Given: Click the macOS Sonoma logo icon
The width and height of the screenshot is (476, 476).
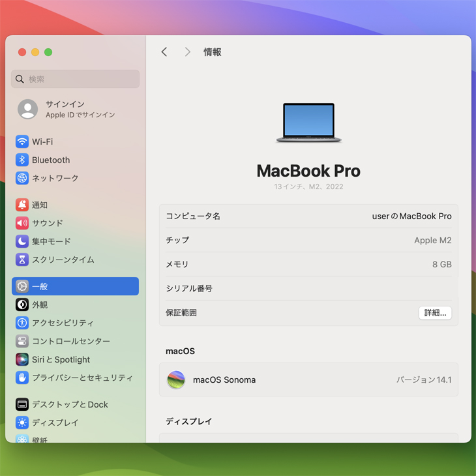Looking at the screenshot, I should [x=176, y=379].
